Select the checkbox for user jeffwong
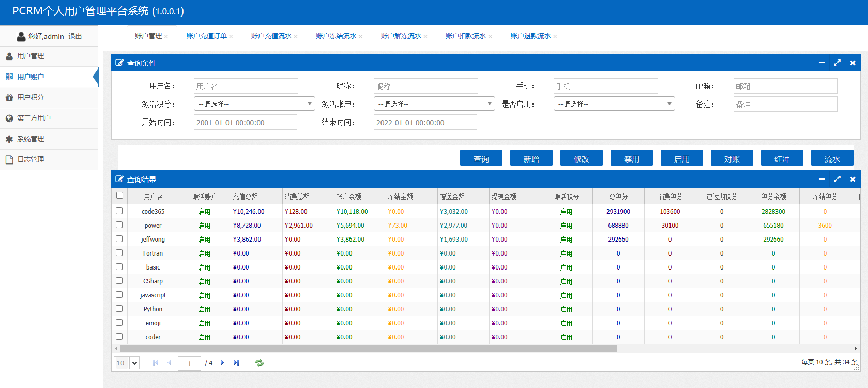This screenshot has width=868, height=388. [119, 239]
